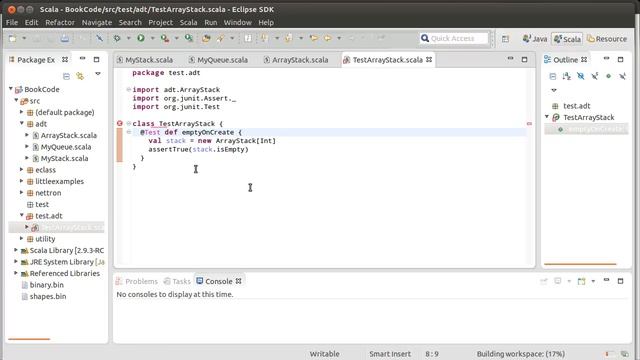Switch to the Resource perspective
The image size is (640, 360).
click(x=607, y=39)
